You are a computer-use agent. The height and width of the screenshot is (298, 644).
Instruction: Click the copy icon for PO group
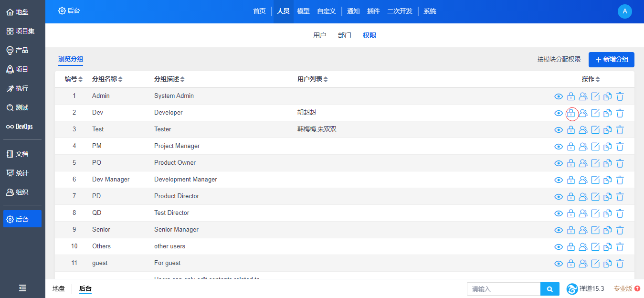tap(607, 163)
